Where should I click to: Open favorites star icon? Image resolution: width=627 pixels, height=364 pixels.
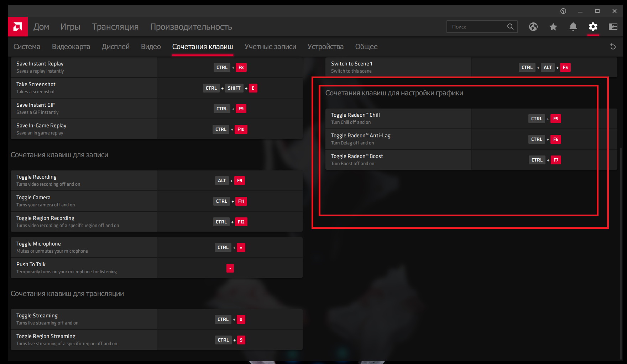(x=553, y=27)
